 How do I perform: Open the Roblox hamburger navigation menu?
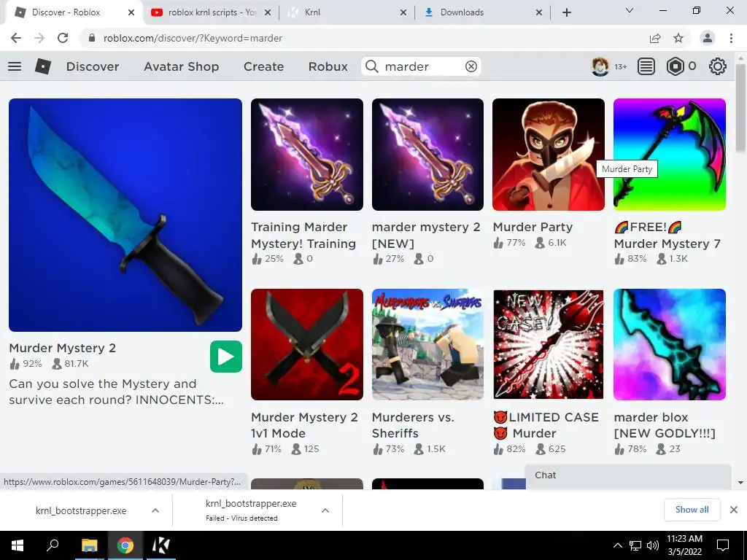point(15,66)
